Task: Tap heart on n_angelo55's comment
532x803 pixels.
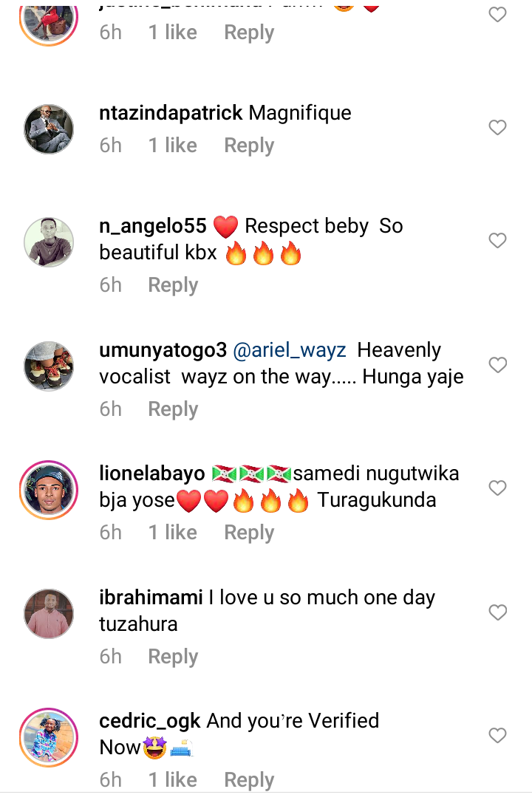Action: (498, 240)
